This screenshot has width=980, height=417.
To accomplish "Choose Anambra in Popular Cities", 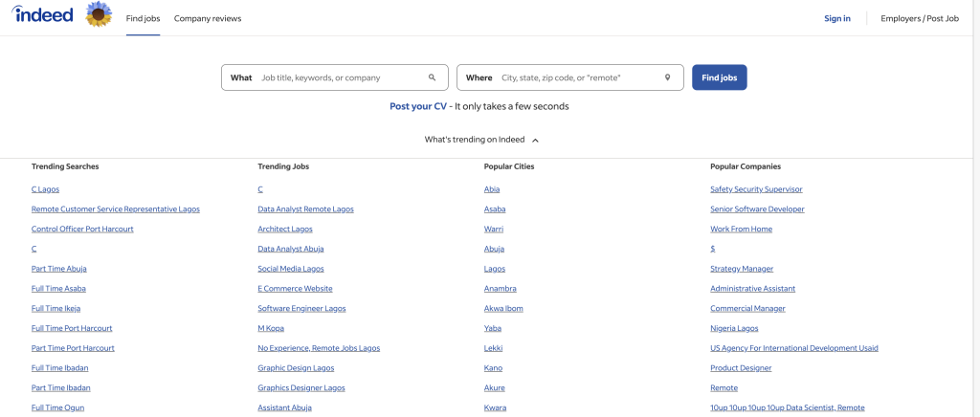I will tap(500, 289).
